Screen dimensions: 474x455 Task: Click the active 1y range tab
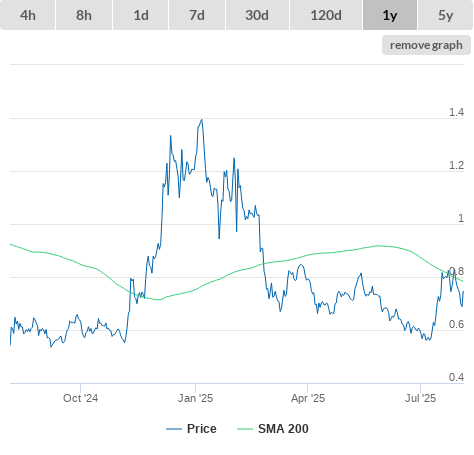(390, 15)
